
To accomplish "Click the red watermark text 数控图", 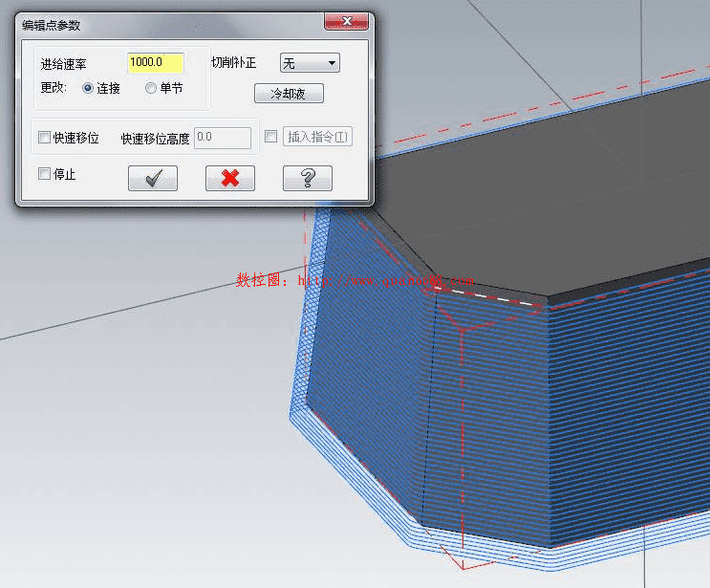I will coord(255,281).
